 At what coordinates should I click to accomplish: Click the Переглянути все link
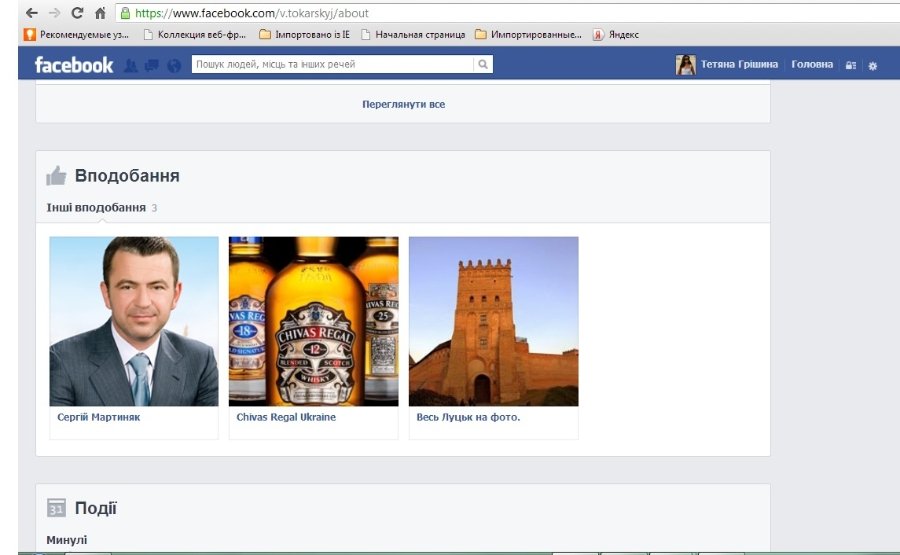click(403, 104)
